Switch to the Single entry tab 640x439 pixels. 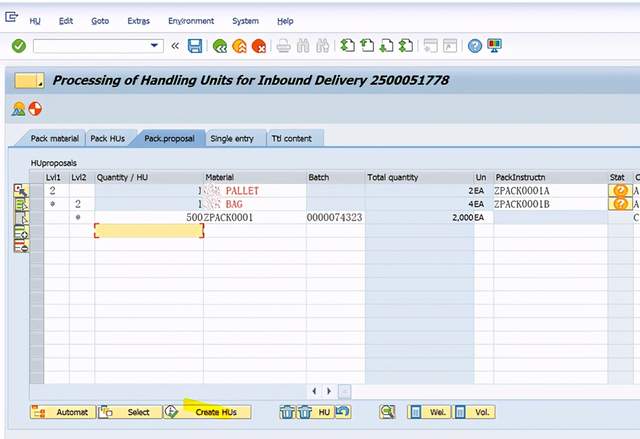tap(231, 139)
